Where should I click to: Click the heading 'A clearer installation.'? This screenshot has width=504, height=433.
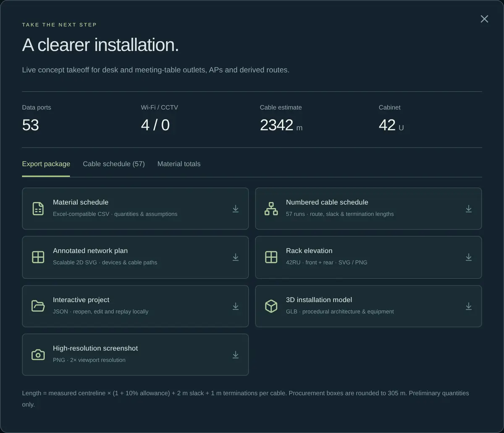[100, 45]
